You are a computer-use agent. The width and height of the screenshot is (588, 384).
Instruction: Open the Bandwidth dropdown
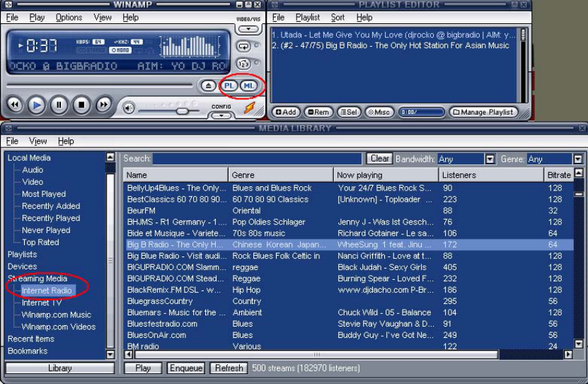(x=490, y=159)
